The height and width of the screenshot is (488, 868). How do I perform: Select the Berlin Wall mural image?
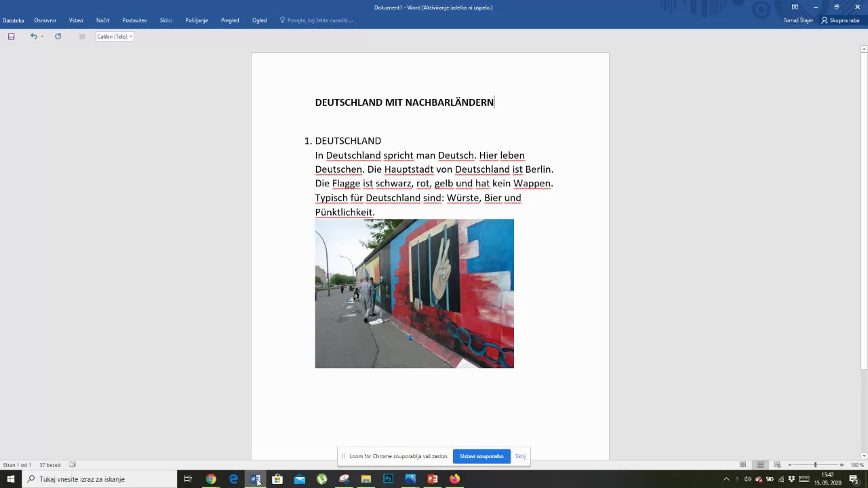coord(414,293)
